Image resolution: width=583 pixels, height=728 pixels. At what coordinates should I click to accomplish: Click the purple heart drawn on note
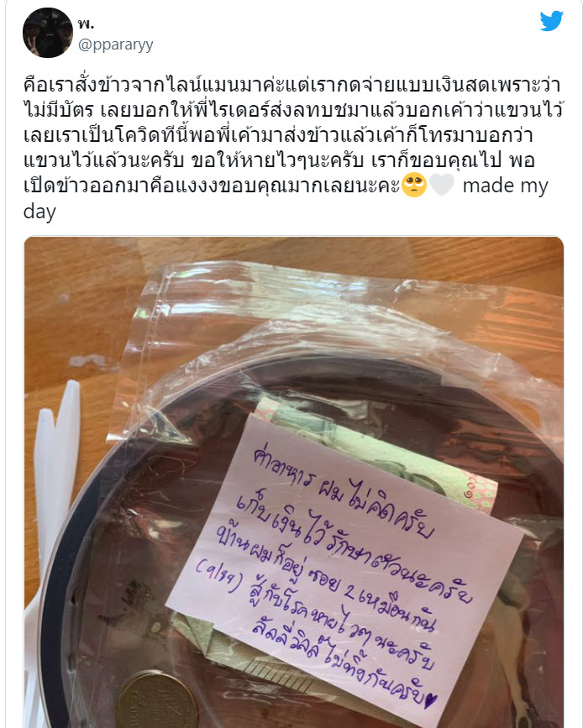[431, 700]
